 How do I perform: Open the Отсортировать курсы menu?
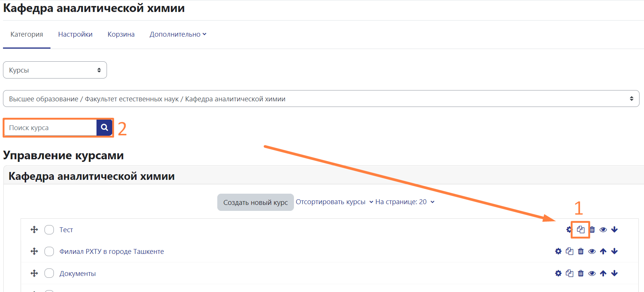tap(334, 202)
